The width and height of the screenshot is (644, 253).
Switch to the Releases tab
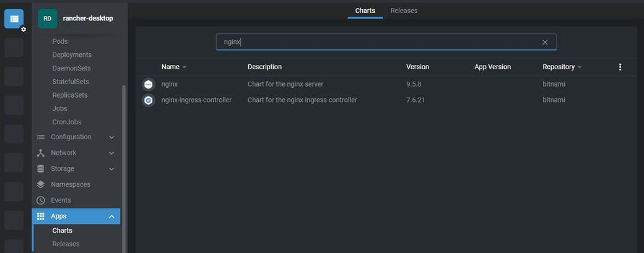pyautogui.click(x=404, y=11)
